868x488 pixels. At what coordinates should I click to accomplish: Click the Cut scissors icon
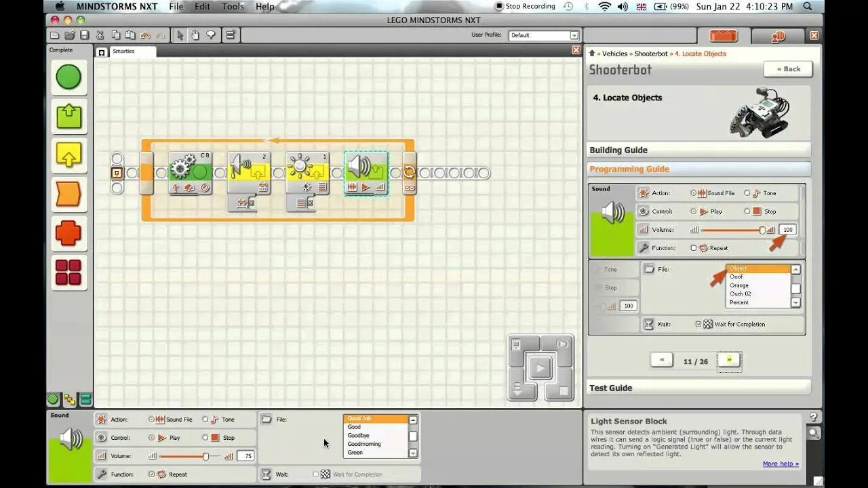(100, 35)
